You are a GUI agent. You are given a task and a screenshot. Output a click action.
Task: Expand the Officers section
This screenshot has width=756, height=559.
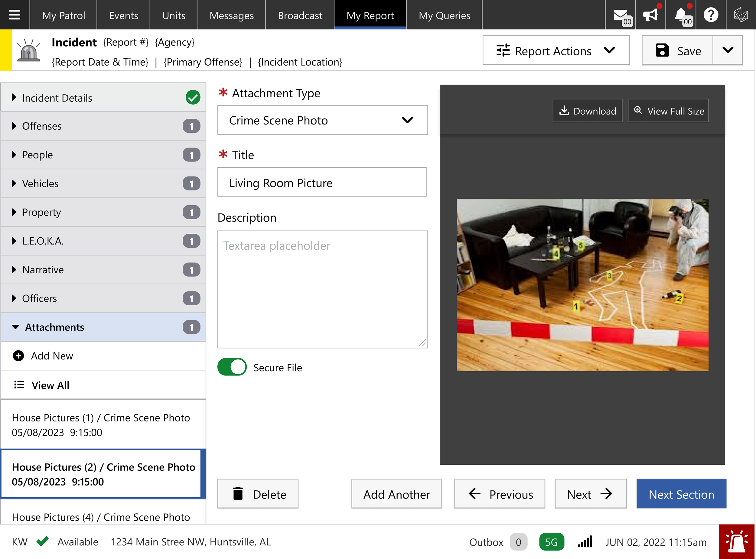[103, 299]
